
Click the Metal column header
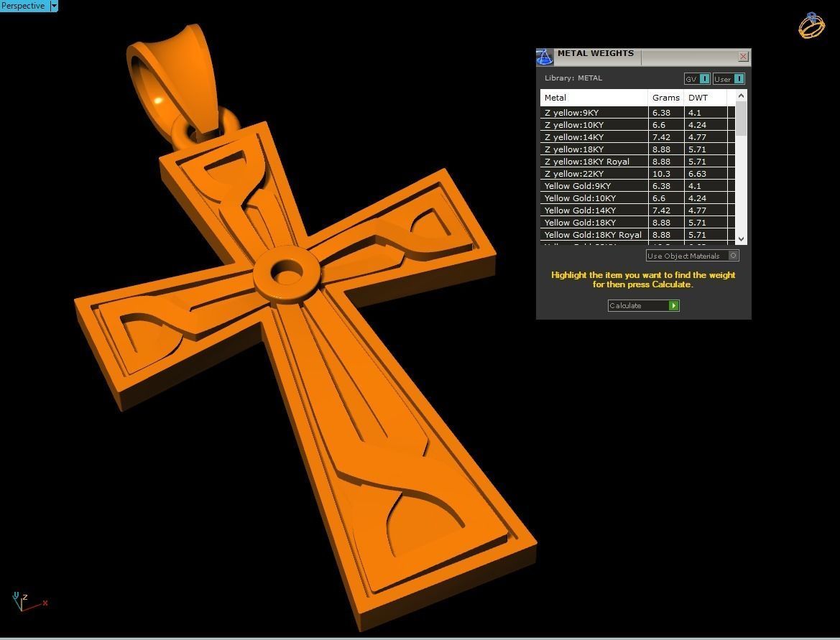(x=594, y=98)
